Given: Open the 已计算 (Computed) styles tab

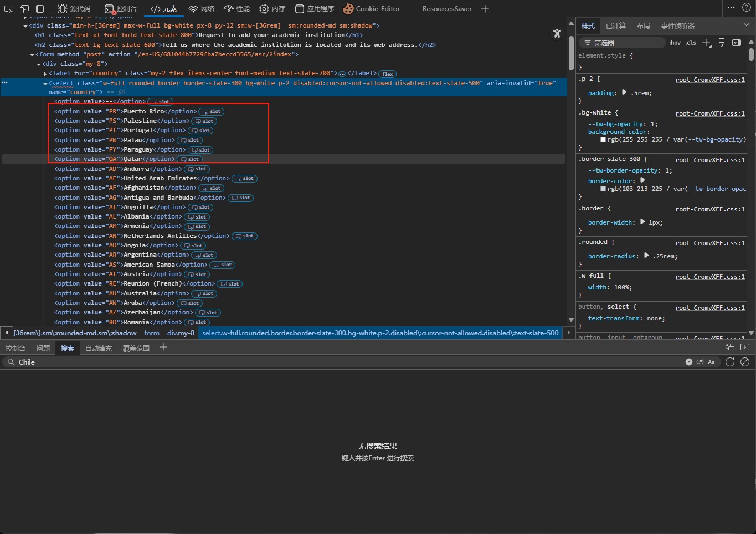Looking at the screenshot, I should point(615,26).
